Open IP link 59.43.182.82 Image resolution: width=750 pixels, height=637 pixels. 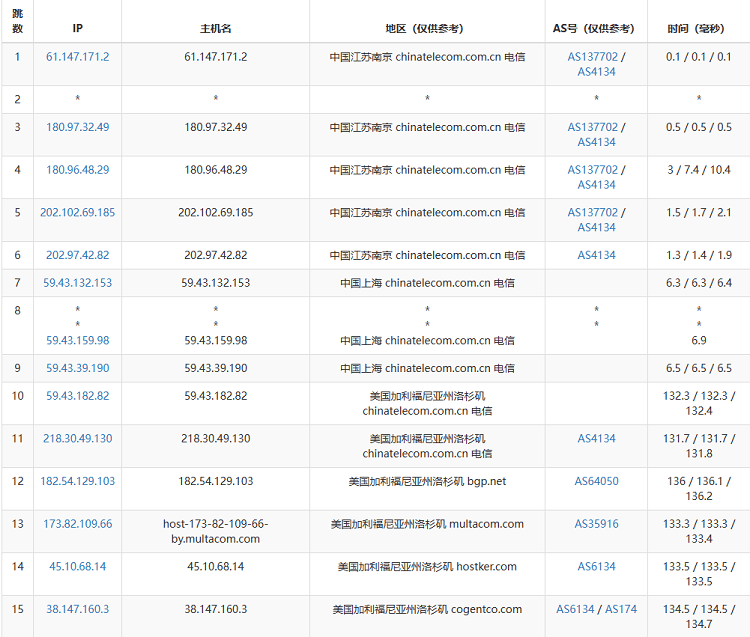coord(77,395)
